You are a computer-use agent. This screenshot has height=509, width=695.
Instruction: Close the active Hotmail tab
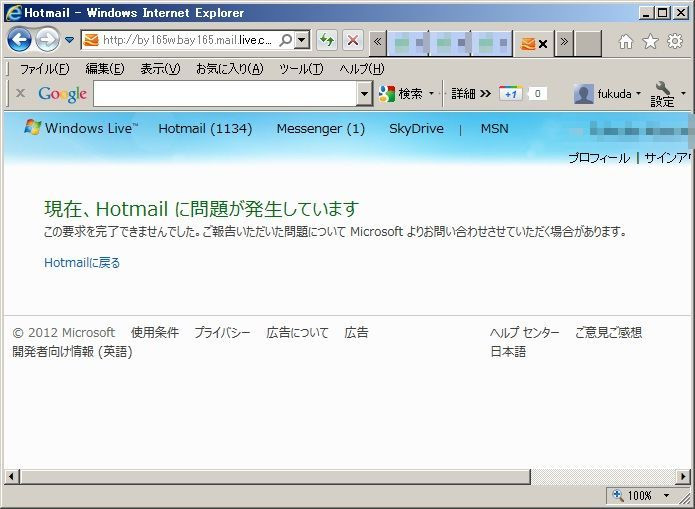click(x=543, y=43)
